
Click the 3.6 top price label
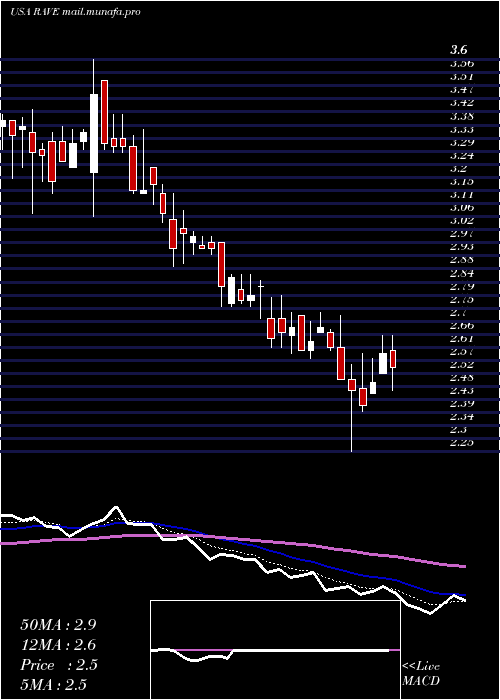(x=458, y=50)
